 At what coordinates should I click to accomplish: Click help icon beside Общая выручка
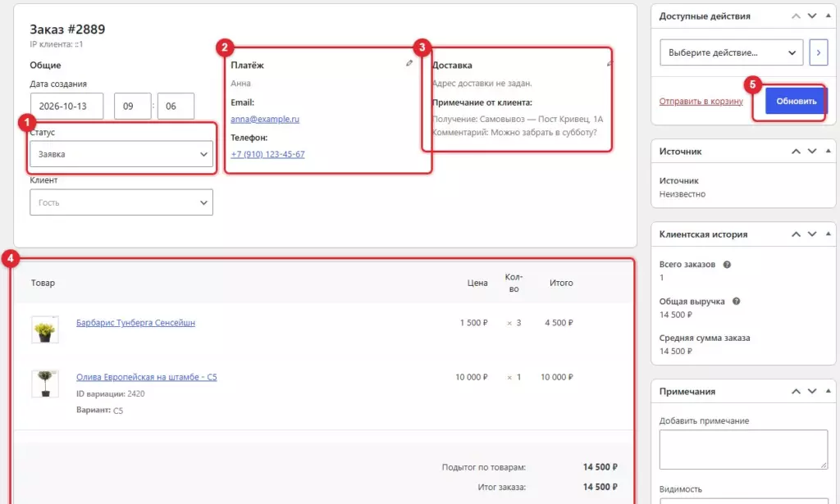click(736, 302)
